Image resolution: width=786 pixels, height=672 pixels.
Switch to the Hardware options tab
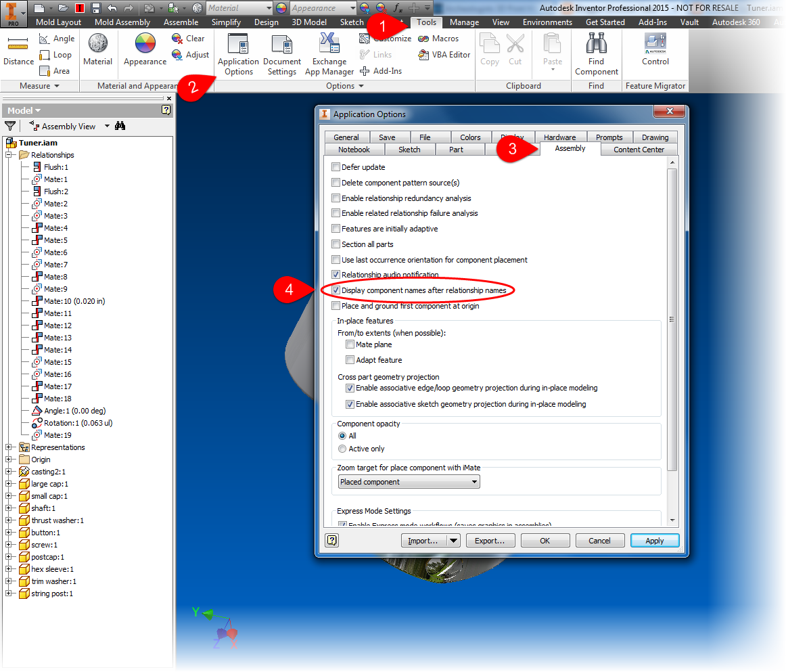click(559, 137)
